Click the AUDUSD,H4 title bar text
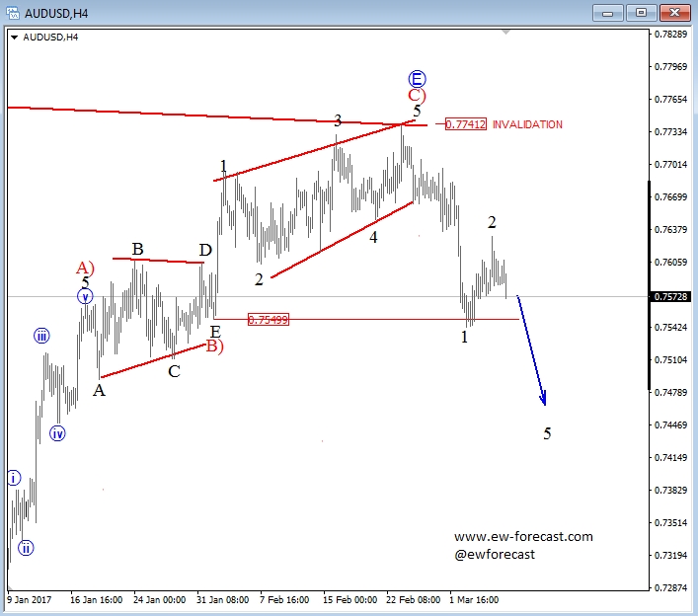This screenshot has height=616, width=698. (x=56, y=14)
